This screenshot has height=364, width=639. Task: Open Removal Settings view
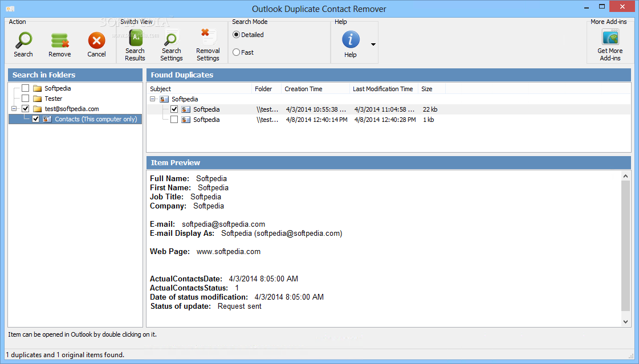pyautogui.click(x=208, y=45)
